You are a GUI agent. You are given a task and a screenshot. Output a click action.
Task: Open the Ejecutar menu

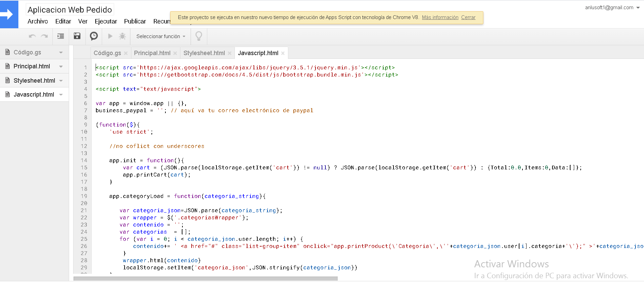pyautogui.click(x=106, y=21)
